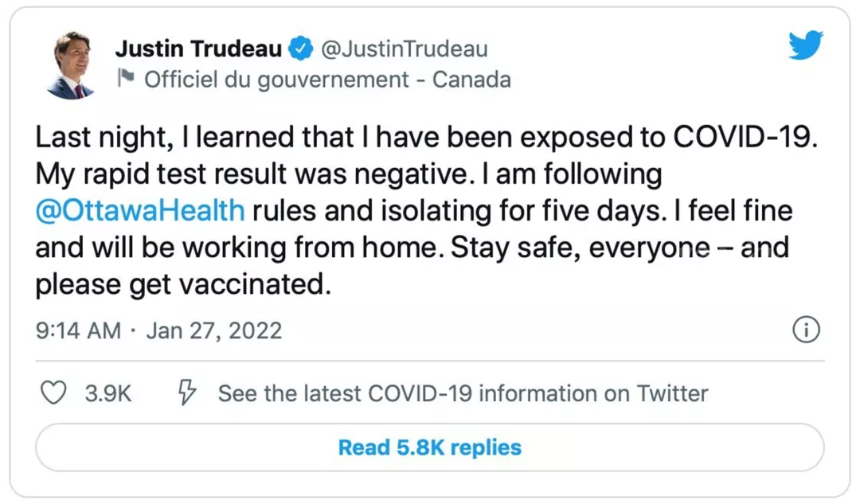The image size is (860, 504).
Task: Open the @OttawaHealth mention
Action: [x=140, y=210]
